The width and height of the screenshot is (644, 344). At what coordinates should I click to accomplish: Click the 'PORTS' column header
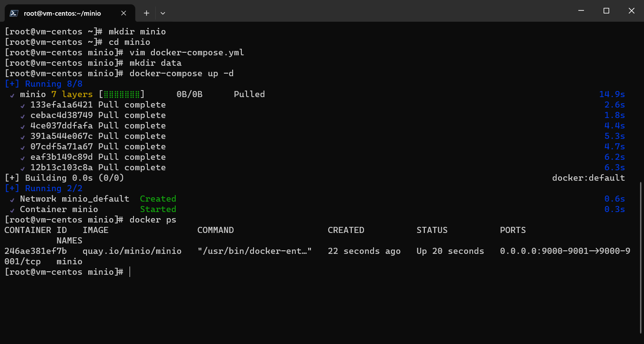point(513,230)
